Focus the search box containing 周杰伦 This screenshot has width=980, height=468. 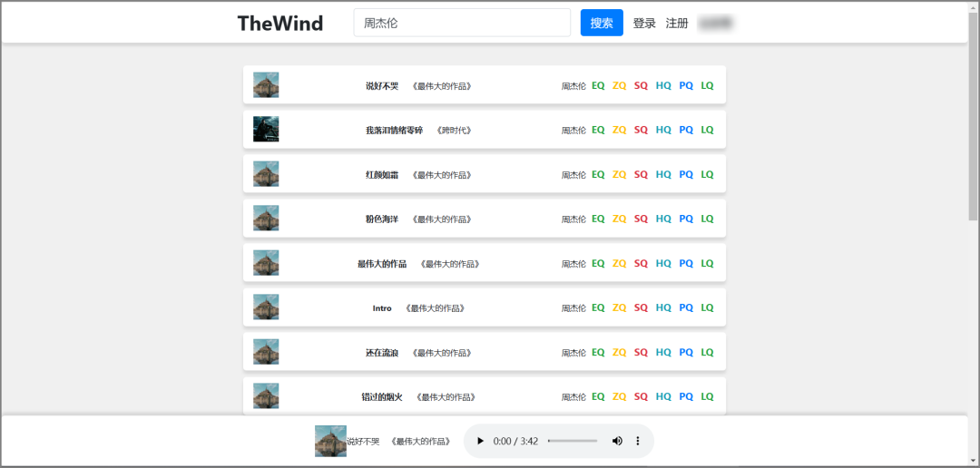click(x=461, y=23)
